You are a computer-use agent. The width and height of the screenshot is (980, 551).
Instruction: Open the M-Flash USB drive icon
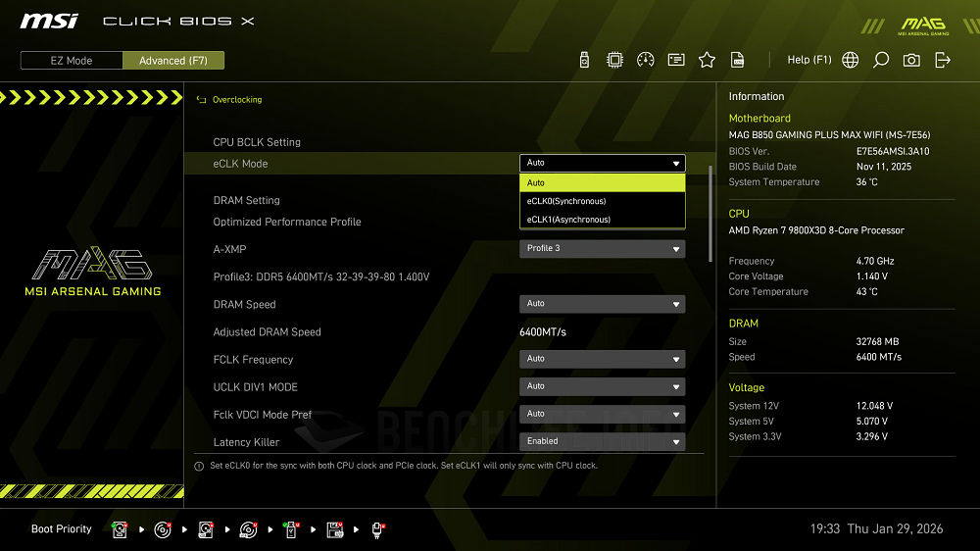584,60
